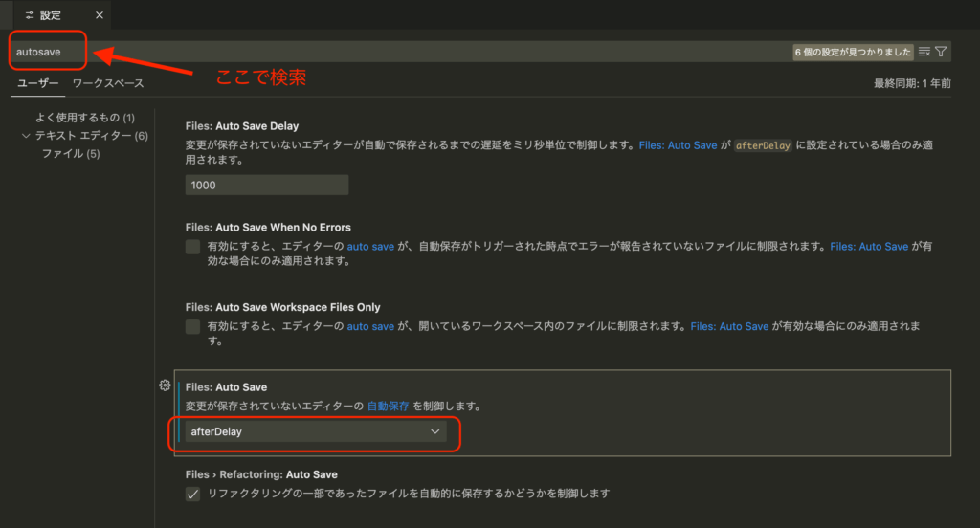Clear the settings search using the list icon
Screen dimensions: 980x528
[x=924, y=52]
